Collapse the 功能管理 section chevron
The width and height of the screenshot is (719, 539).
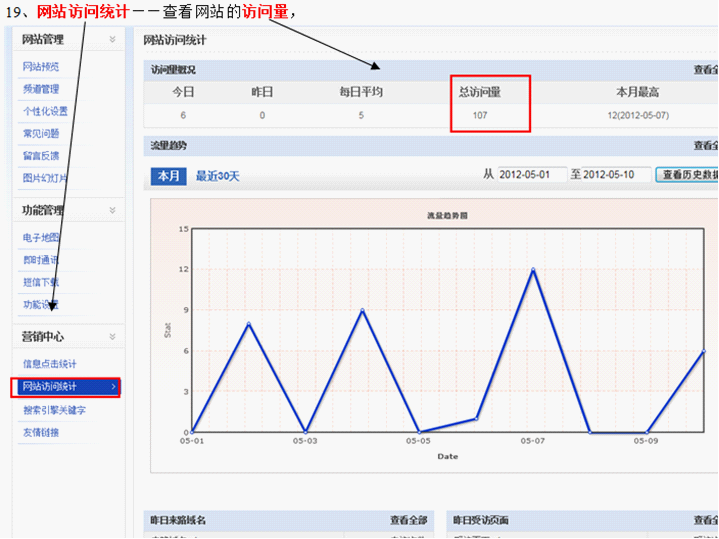tap(112, 211)
